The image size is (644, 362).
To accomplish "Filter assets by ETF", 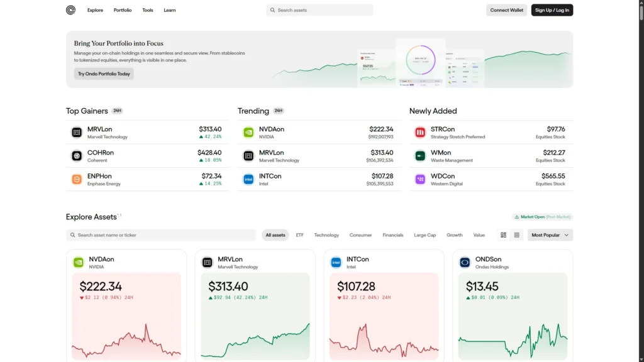I will [x=300, y=235].
